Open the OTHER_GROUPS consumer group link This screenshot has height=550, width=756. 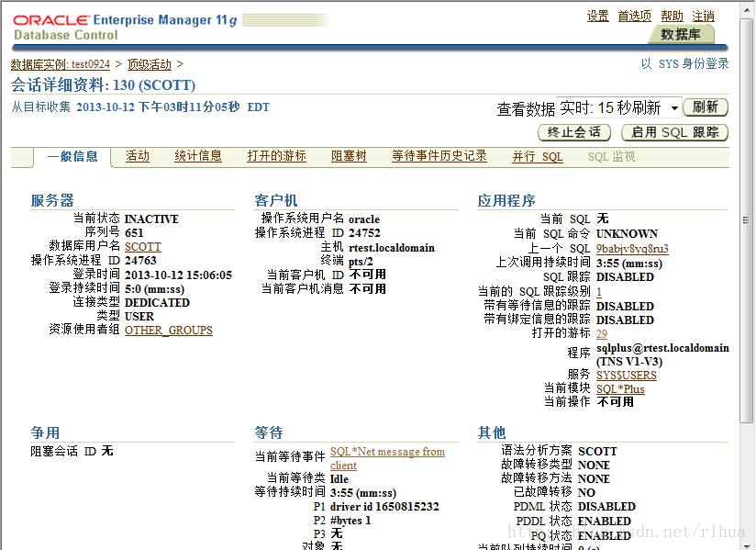coord(168,330)
